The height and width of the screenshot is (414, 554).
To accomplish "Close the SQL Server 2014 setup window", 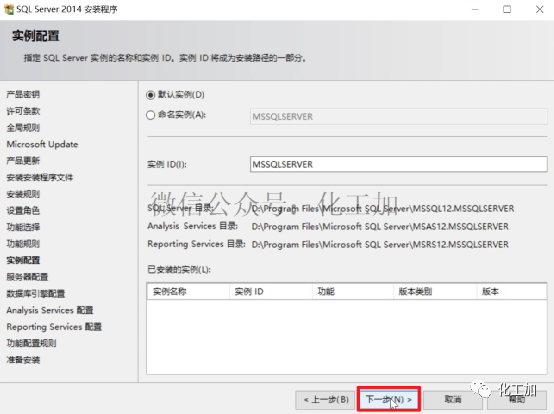I will [540, 9].
